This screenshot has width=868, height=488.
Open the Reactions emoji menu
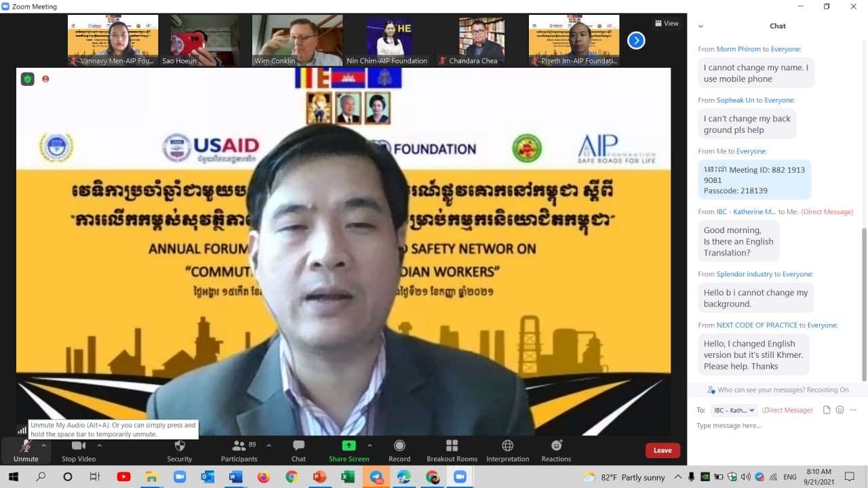tap(556, 450)
